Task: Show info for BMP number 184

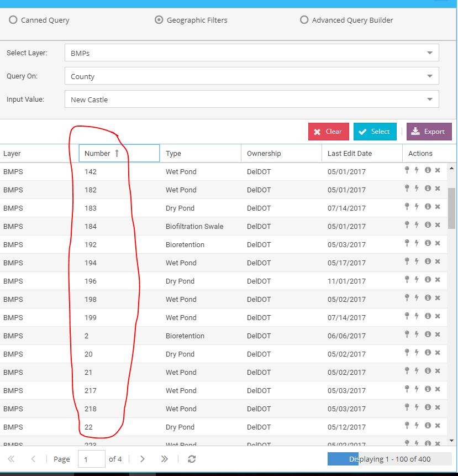Action: [x=428, y=224]
